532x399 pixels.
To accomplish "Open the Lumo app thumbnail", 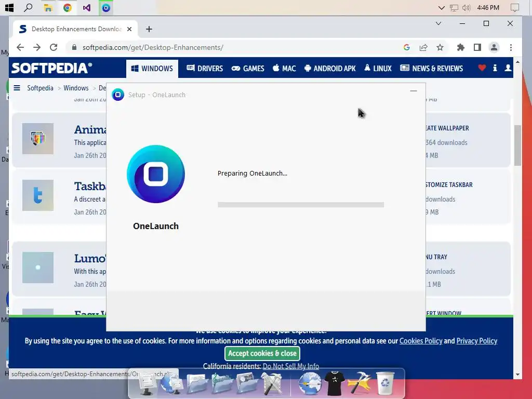I will [x=37, y=268].
